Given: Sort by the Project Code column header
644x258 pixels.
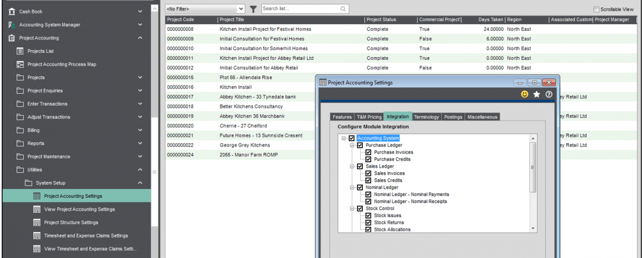Looking at the screenshot, I should [192, 20].
